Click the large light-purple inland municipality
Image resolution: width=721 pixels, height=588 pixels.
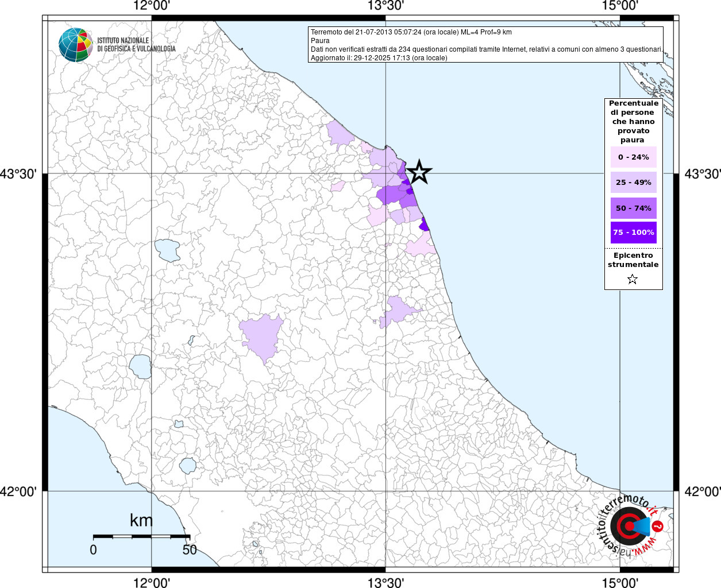[262, 336]
